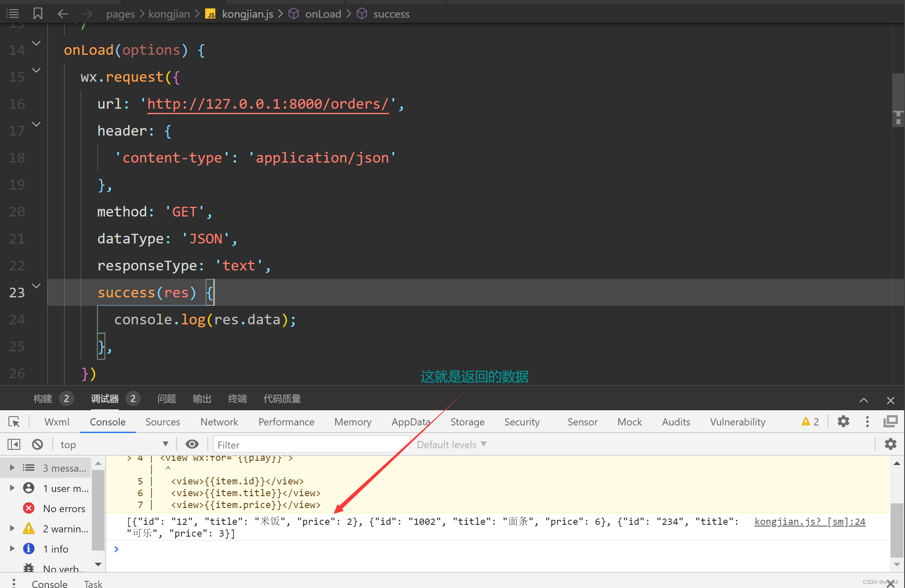Expand the first collapsed message item
The height and width of the screenshot is (588, 905).
[x=12, y=469]
